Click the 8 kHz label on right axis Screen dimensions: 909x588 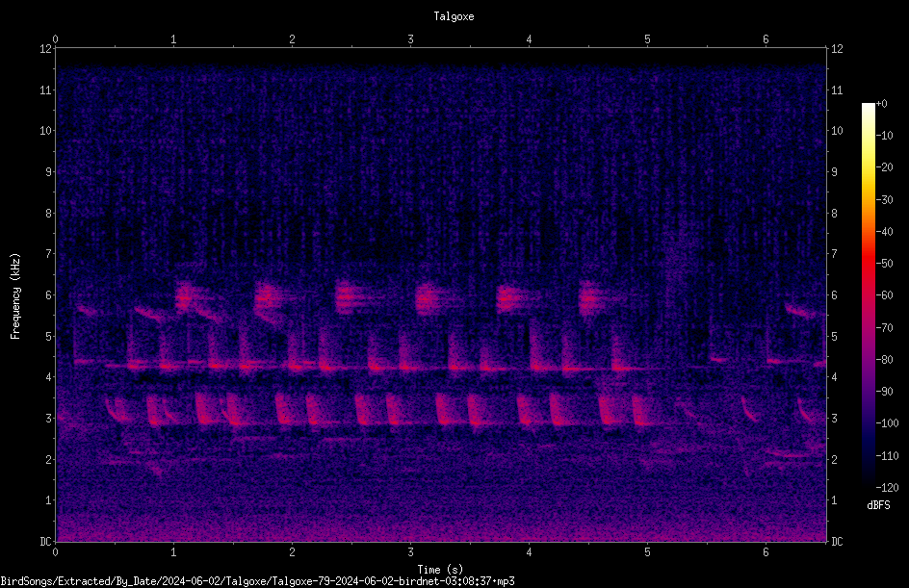(x=834, y=214)
